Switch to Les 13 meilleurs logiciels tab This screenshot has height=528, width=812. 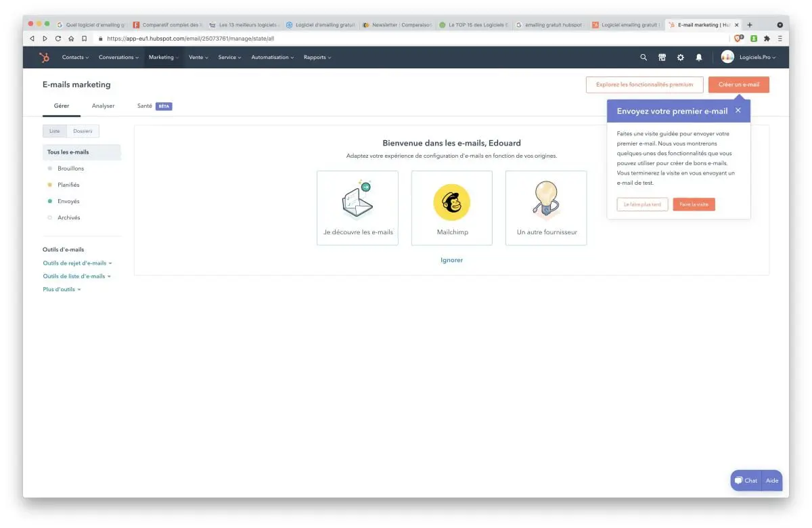(x=244, y=25)
